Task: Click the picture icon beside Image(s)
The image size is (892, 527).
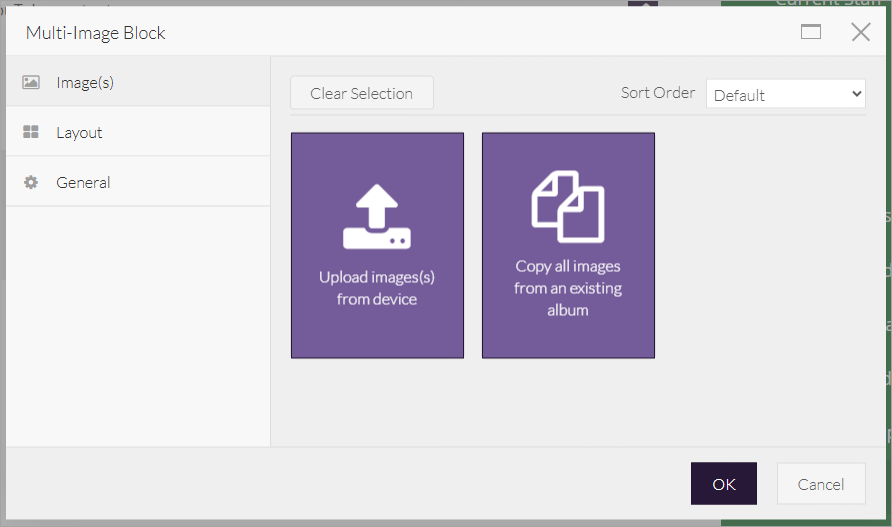Action: (x=31, y=83)
